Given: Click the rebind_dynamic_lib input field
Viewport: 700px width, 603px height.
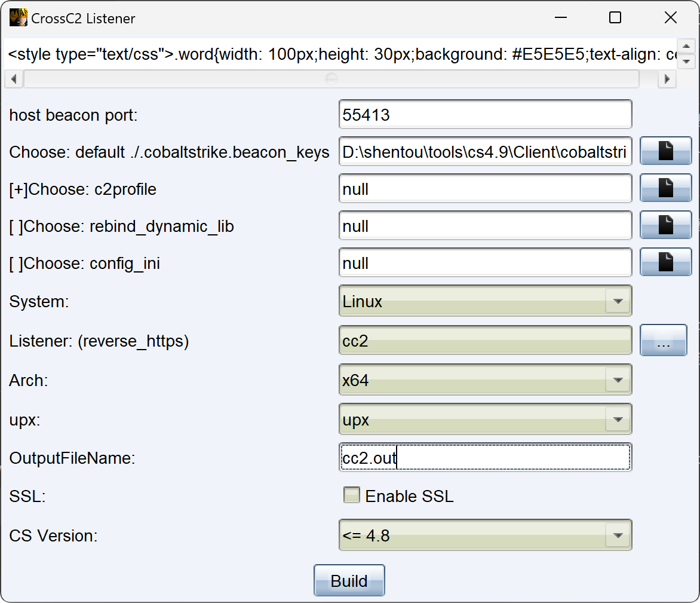Looking at the screenshot, I should coord(485,225).
